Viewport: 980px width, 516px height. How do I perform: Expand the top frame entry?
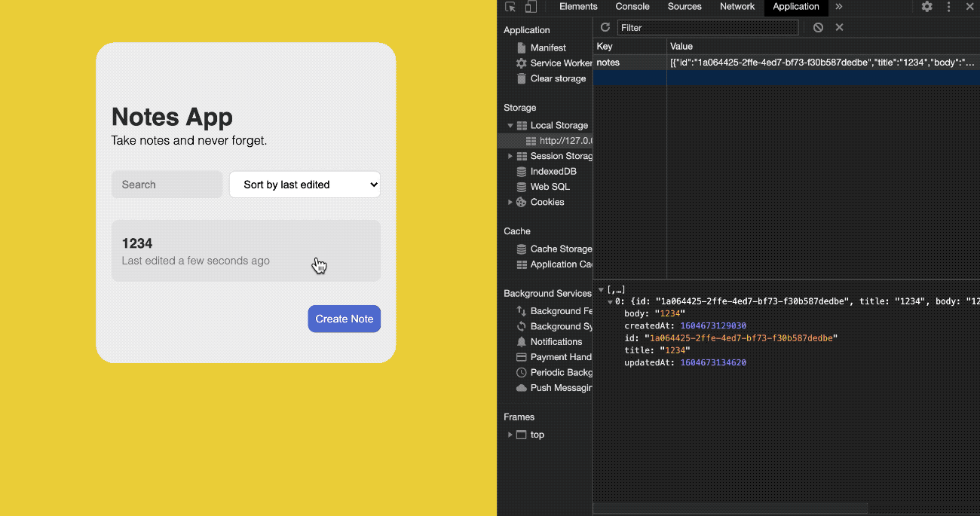click(x=510, y=435)
